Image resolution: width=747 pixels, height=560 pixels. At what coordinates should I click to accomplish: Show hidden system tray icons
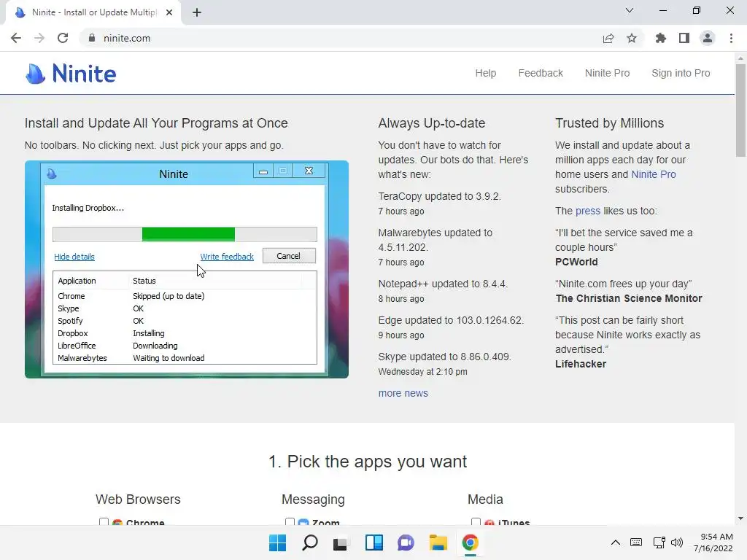(616, 542)
